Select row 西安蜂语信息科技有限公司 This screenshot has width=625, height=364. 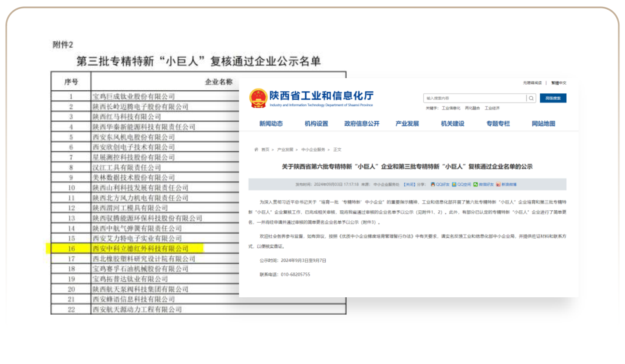(x=133, y=299)
